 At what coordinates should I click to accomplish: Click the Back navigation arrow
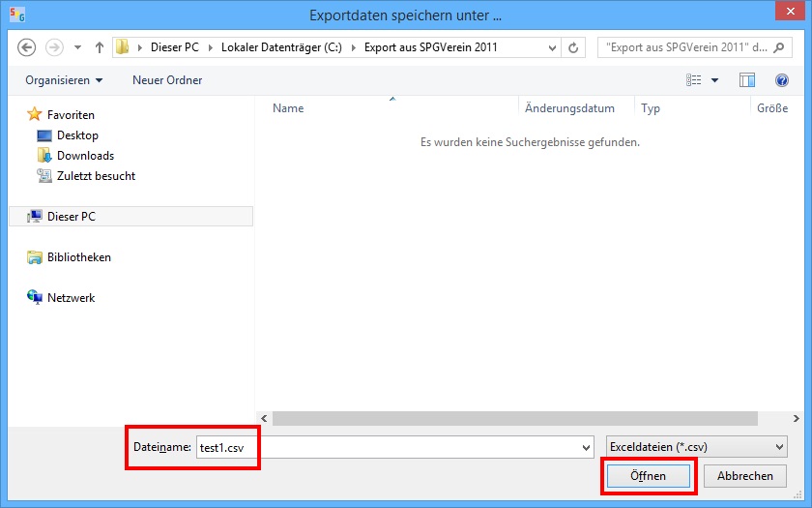click(x=27, y=47)
